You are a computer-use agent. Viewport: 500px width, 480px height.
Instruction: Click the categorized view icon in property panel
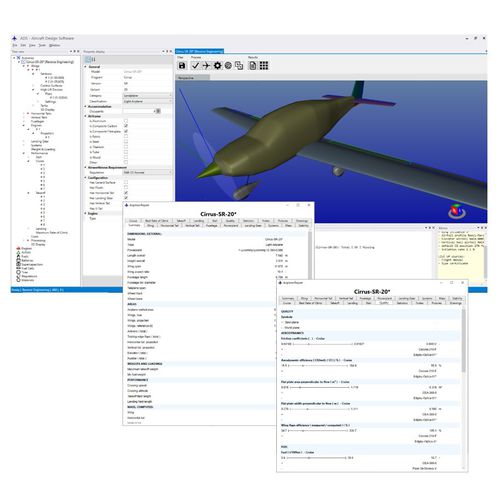click(x=88, y=59)
